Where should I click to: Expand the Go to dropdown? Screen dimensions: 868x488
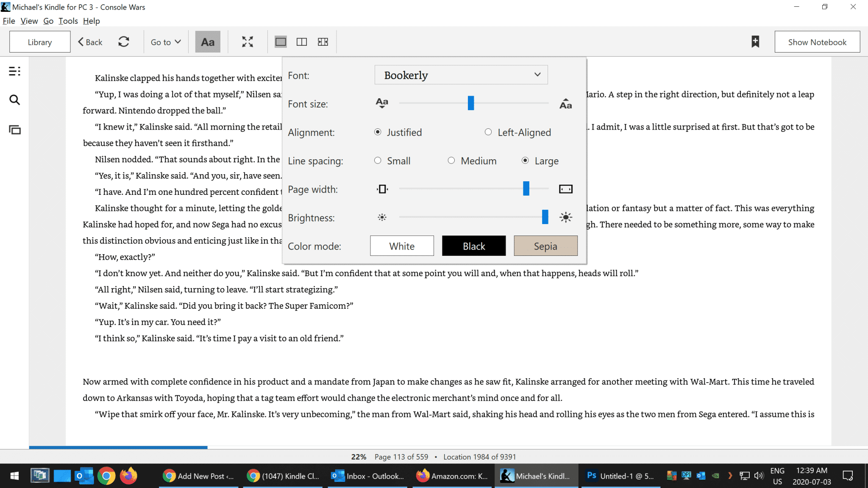[166, 42]
